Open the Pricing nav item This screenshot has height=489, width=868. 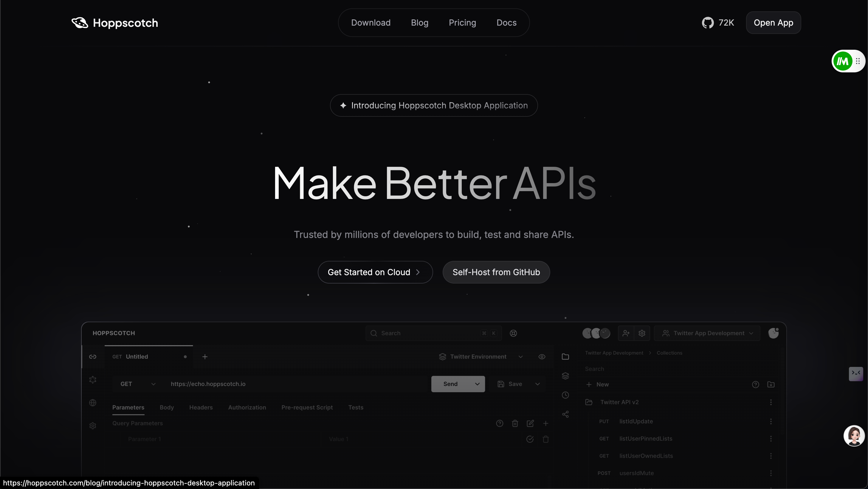click(x=462, y=23)
